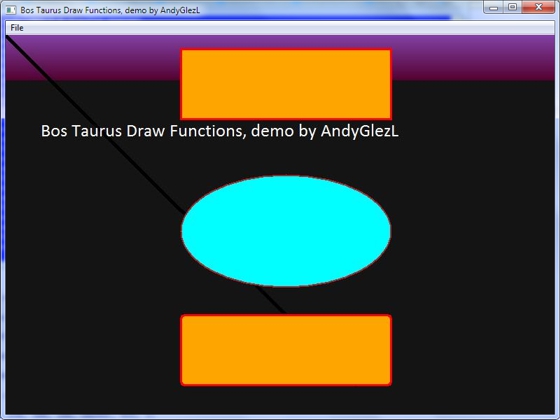Click the short black line segment below ellipse

coord(271,300)
